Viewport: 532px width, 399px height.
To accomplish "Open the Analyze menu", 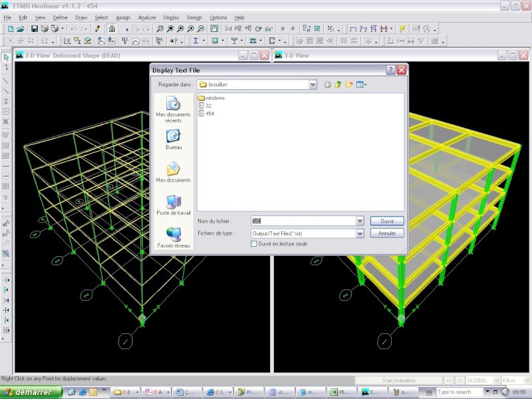I will click(147, 18).
